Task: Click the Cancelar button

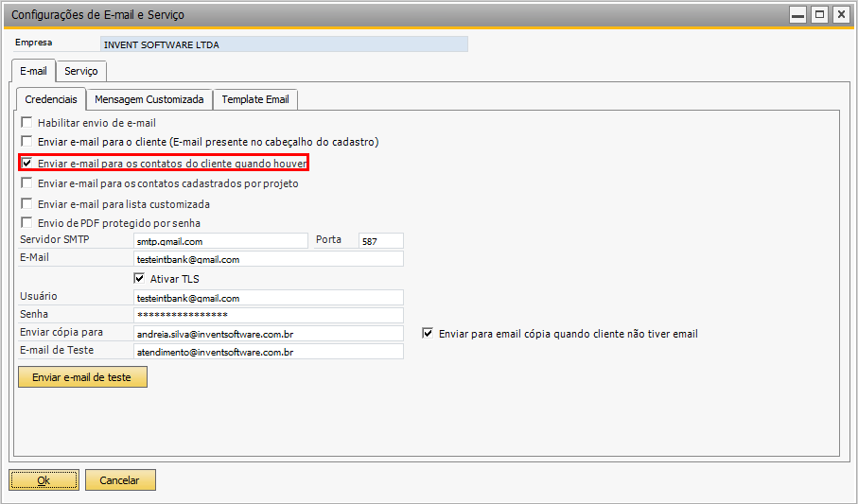Action: (120, 480)
